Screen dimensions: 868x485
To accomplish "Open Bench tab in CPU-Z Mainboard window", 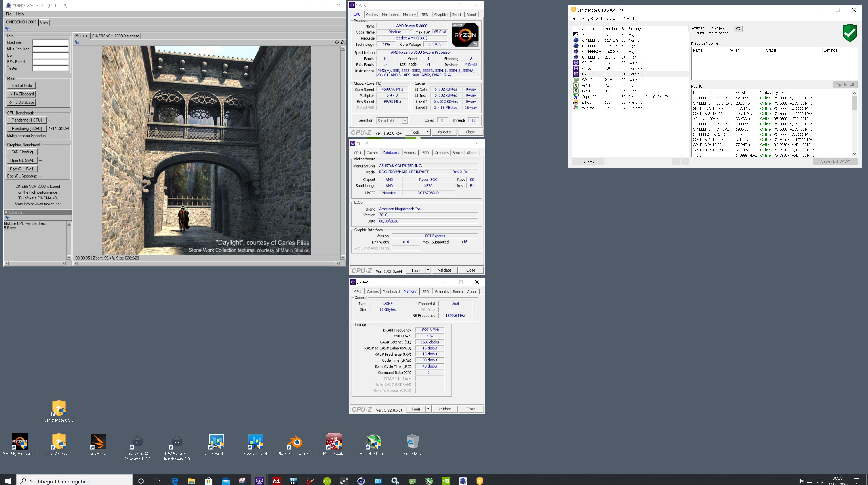I will point(458,152).
